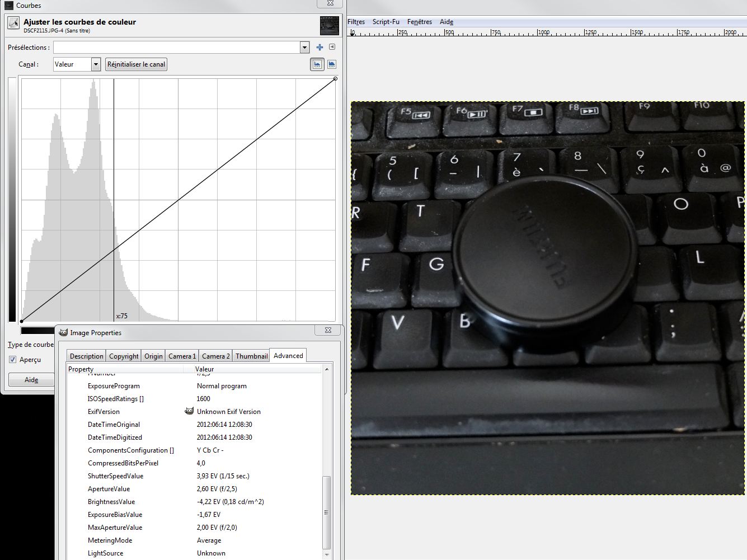Image resolution: width=747 pixels, height=560 pixels.
Task: Select the ExposureProgram property row
Action: pyautogui.click(x=194, y=386)
